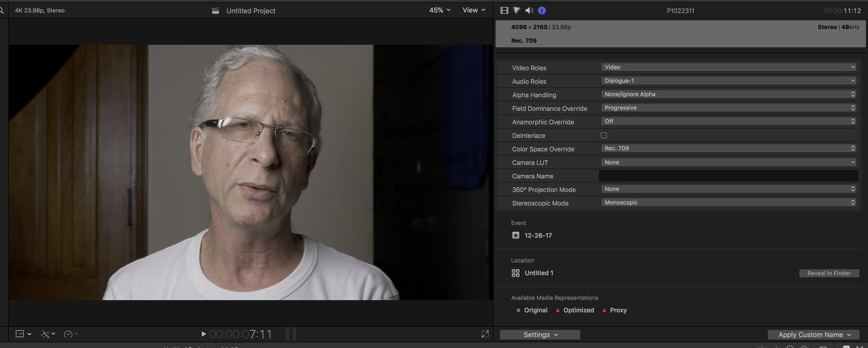This screenshot has height=348, width=868.
Task: Enable the Deinterlace checkbox
Action: (604, 135)
